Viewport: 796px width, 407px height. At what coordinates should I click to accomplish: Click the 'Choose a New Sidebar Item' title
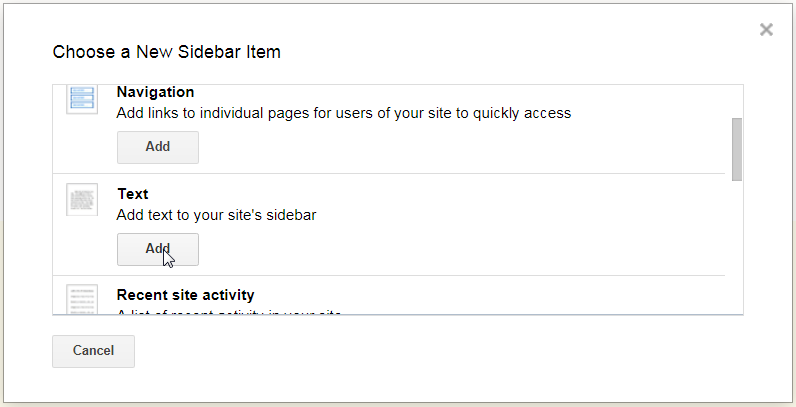tap(167, 52)
